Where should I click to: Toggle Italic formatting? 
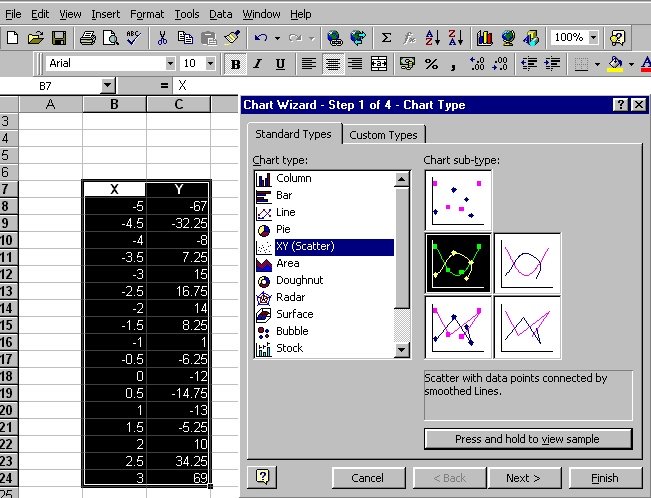pyautogui.click(x=258, y=63)
